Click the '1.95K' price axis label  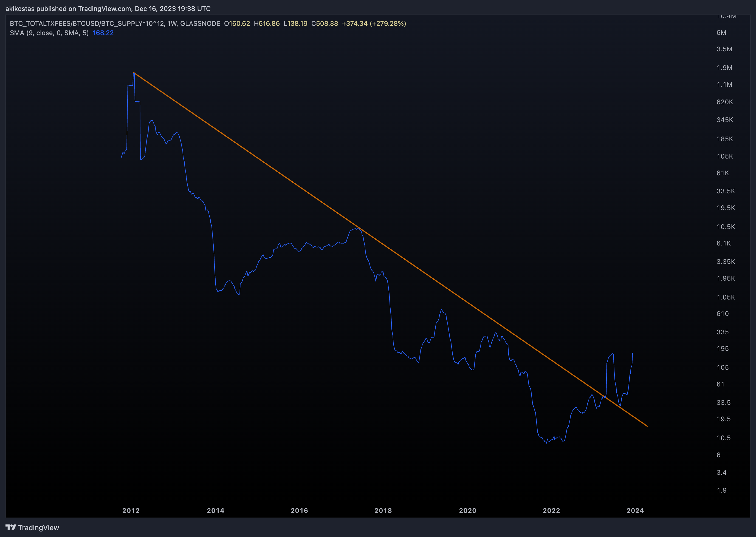pyautogui.click(x=726, y=278)
